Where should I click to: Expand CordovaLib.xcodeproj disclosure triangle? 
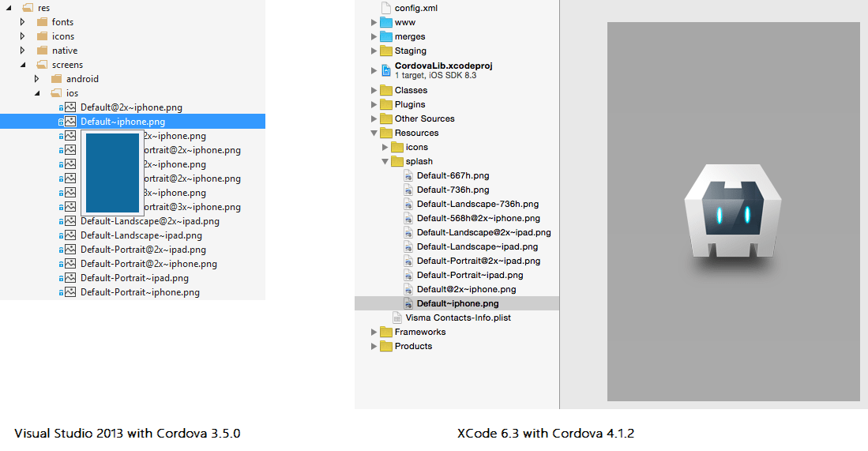tap(374, 70)
